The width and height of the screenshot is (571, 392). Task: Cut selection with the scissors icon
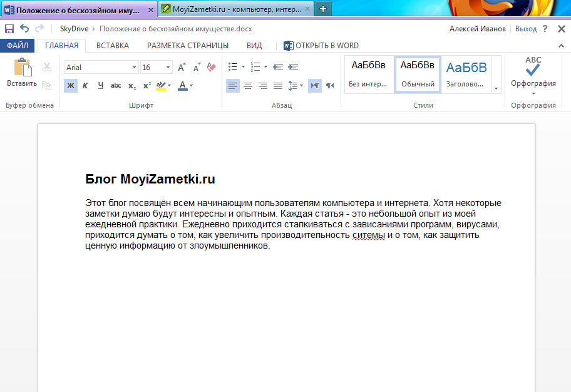pos(46,67)
